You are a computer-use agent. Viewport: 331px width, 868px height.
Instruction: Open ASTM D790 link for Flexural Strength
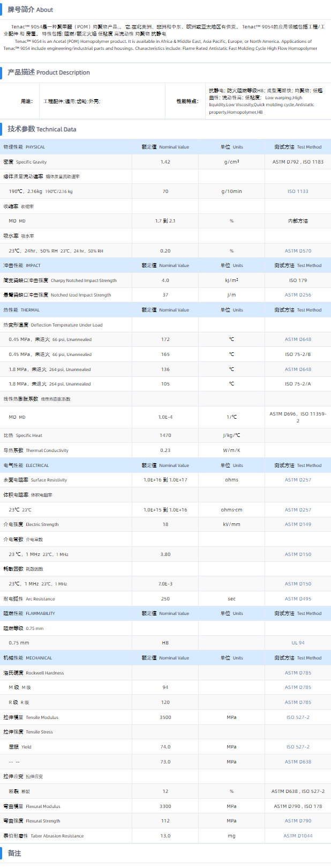point(298,821)
